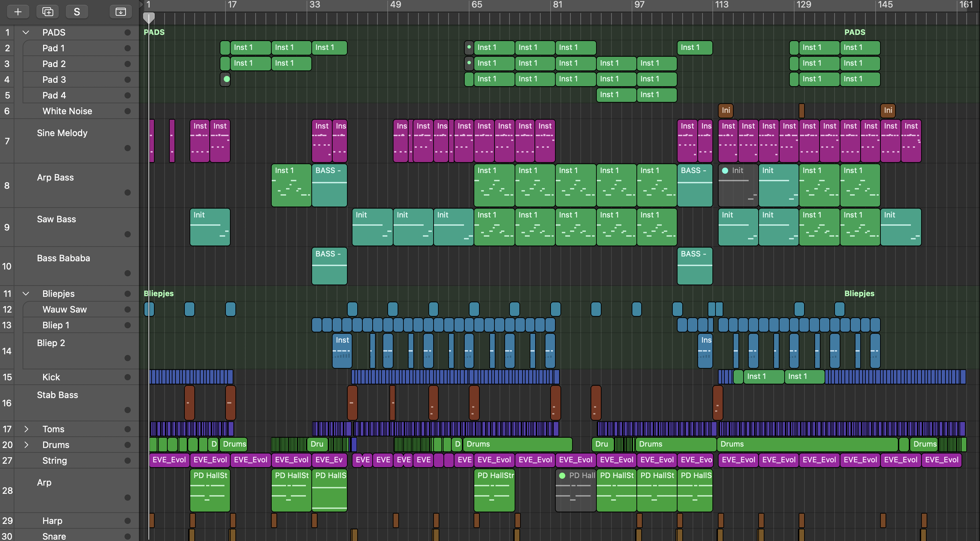
Task: Select first Inst region on Sine Melody
Action: [x=200, y=141]
